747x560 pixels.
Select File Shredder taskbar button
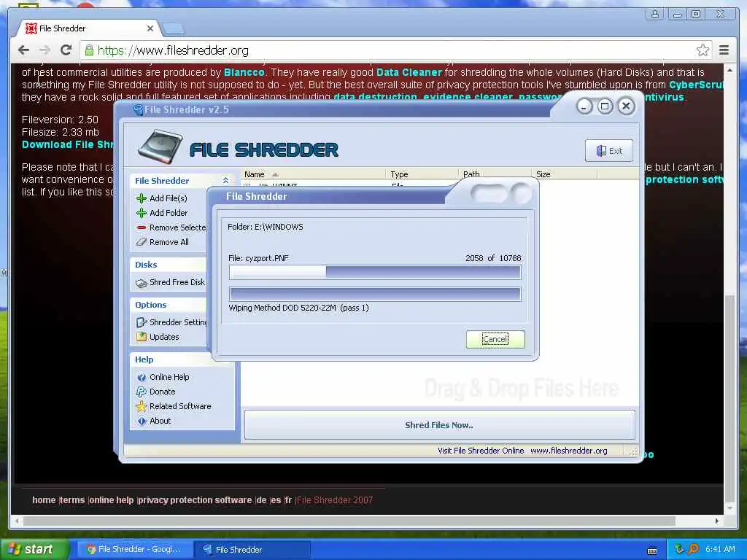point(252,550)
